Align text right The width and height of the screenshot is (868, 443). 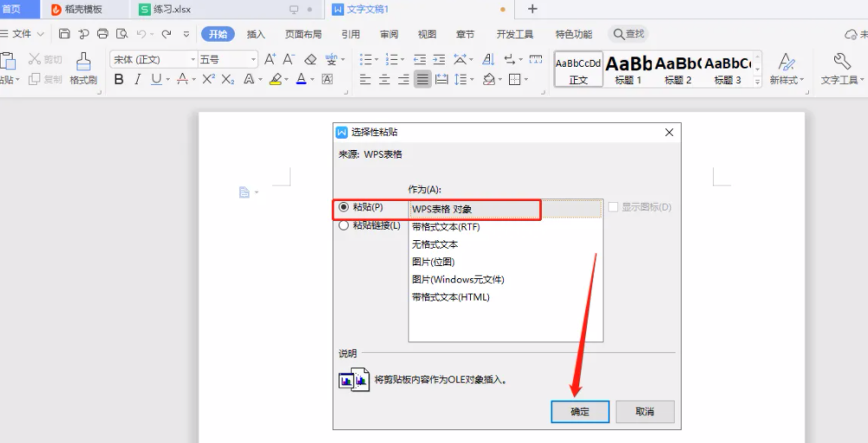[x=403, y=80]
